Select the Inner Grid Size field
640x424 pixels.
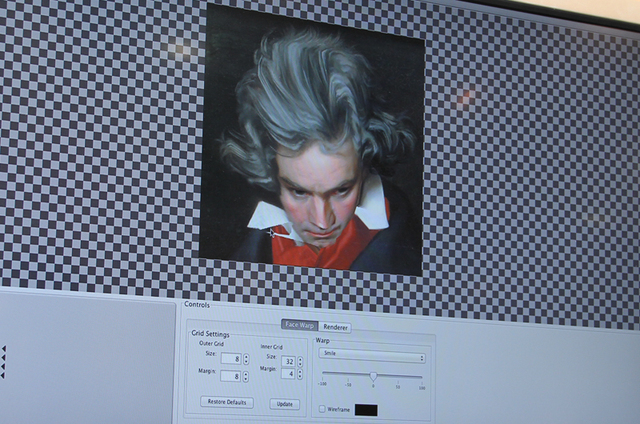pyautogui.click(x=287, y=360)
